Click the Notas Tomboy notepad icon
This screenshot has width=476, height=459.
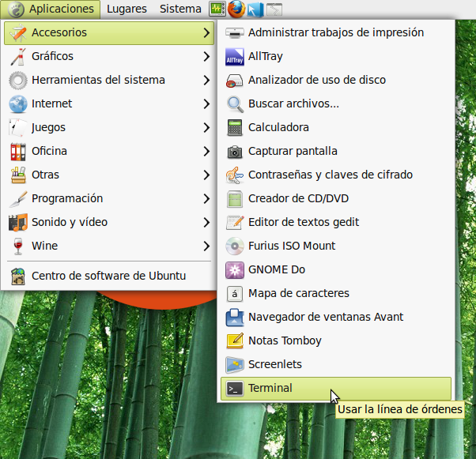pyautogui.click(x=235, y=341)
